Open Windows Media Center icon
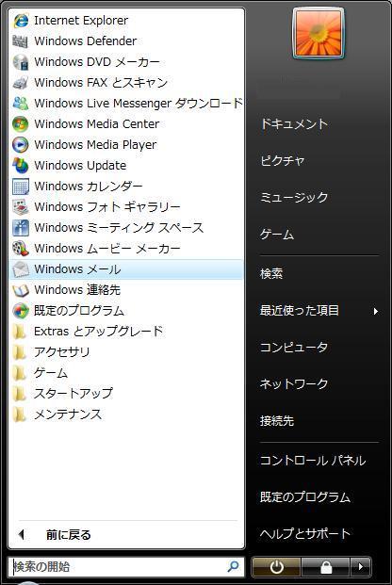392x585 pixels. coord(21,123)
